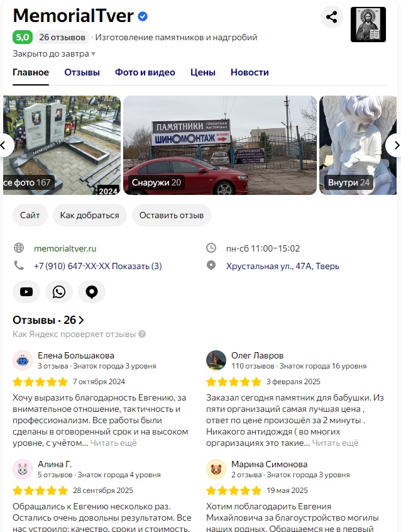The height and width of the screenshot is (532, 401).
Task: Open the "Снаружи 20" photo thumbnail
Action: [220, 145]
